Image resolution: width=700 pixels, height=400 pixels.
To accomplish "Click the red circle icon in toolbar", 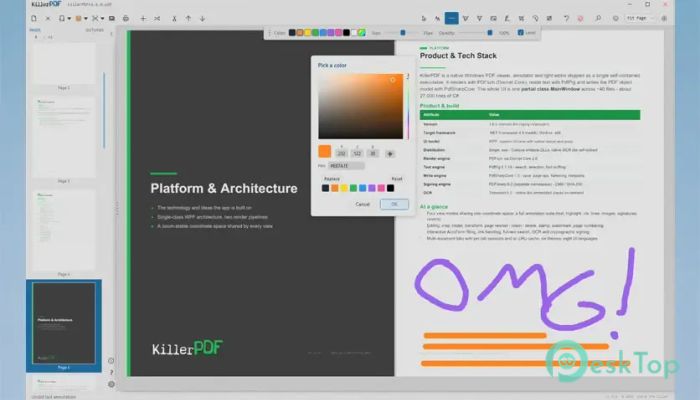I will click(x=580, y=18).
